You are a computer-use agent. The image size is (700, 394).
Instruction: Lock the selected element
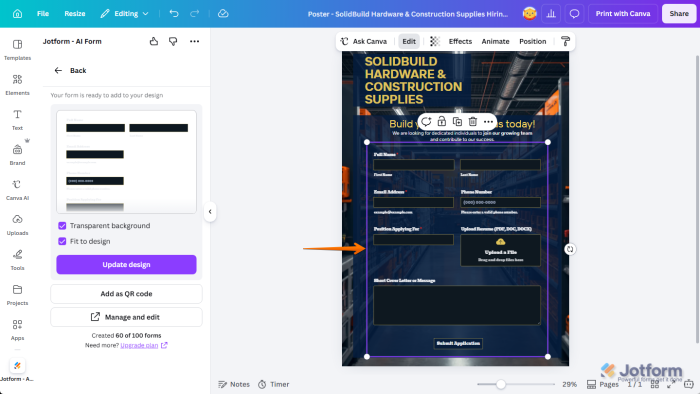[x=442, y=121]
